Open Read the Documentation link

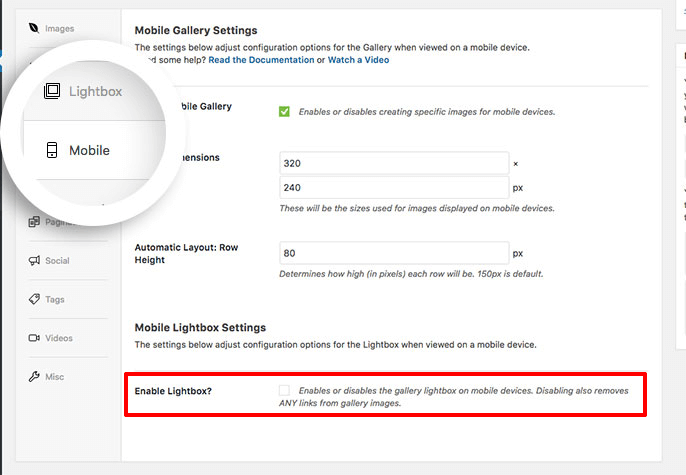(261, 60)
